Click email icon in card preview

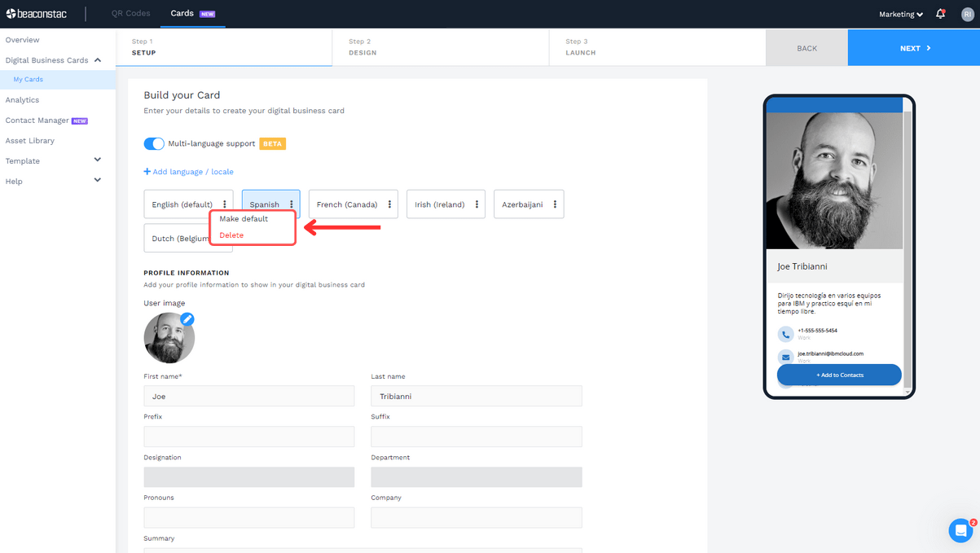point(785,357)
